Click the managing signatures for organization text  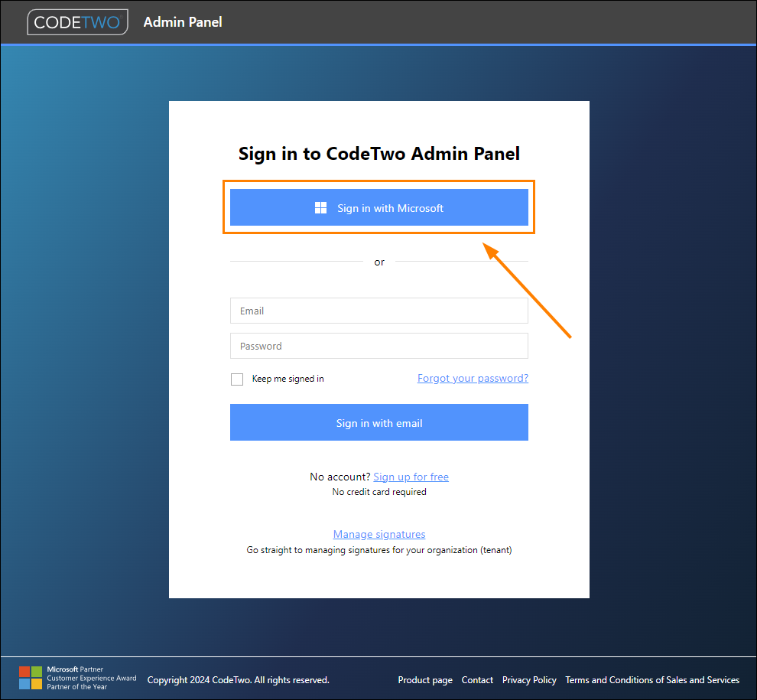379,550
